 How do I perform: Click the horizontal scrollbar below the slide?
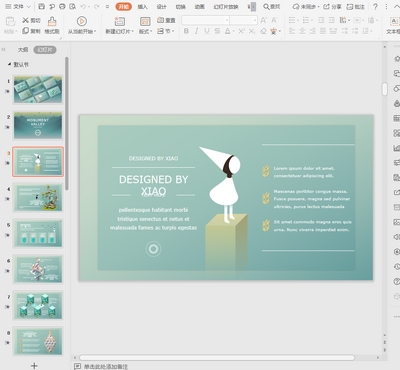[x=217, y=357]
